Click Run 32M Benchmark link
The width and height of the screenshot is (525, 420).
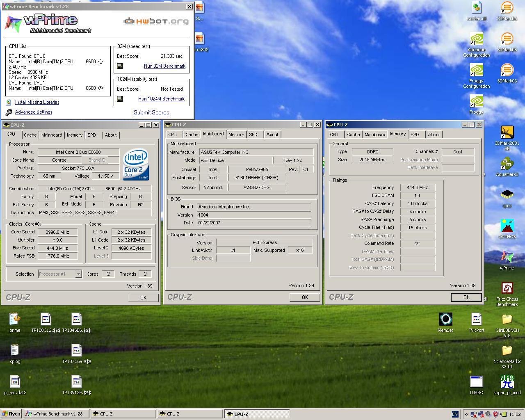tap(164, 66)
